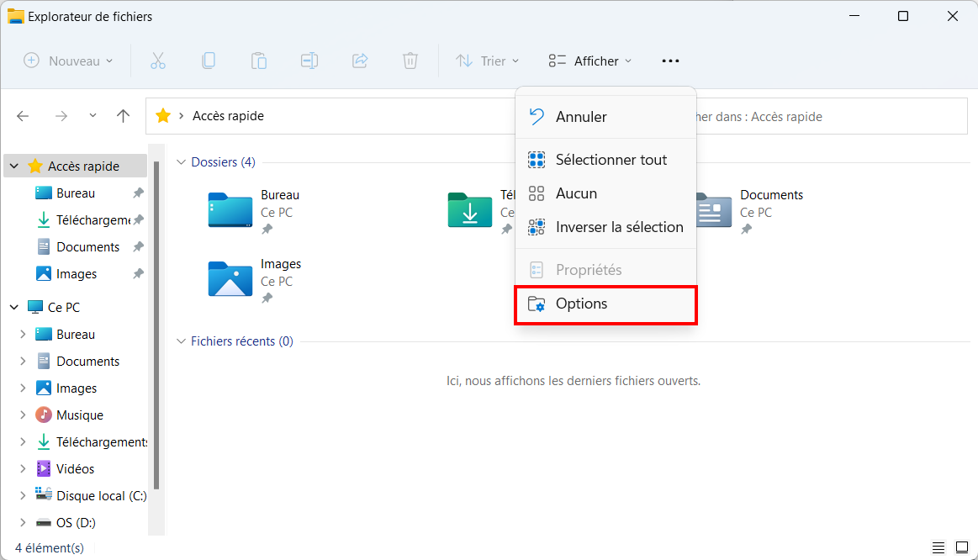Click the Paste clipboard icon
Viewport: 978px width, 560px height.
pyautogui.click(x=259, y=61)
